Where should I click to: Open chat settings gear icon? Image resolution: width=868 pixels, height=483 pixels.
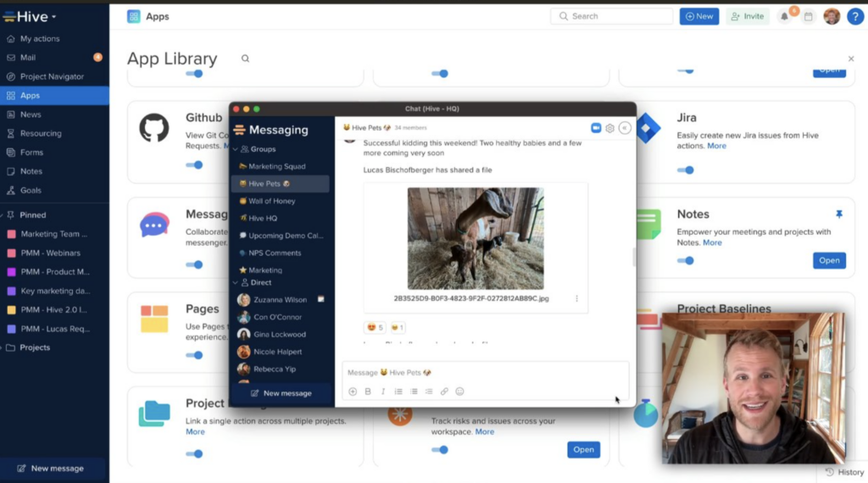[609, 128]
